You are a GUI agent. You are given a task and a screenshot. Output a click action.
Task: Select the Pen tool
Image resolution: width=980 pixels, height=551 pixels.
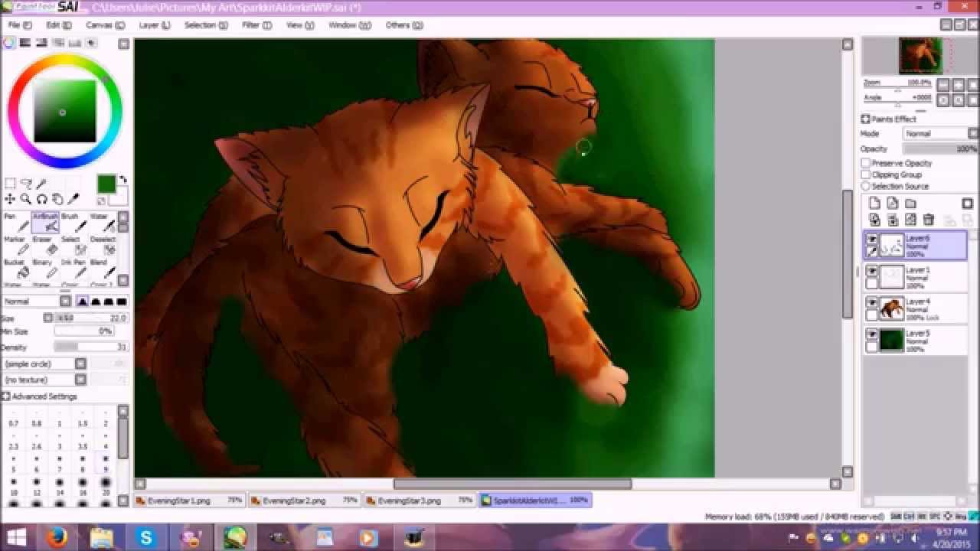coord(16,223)
